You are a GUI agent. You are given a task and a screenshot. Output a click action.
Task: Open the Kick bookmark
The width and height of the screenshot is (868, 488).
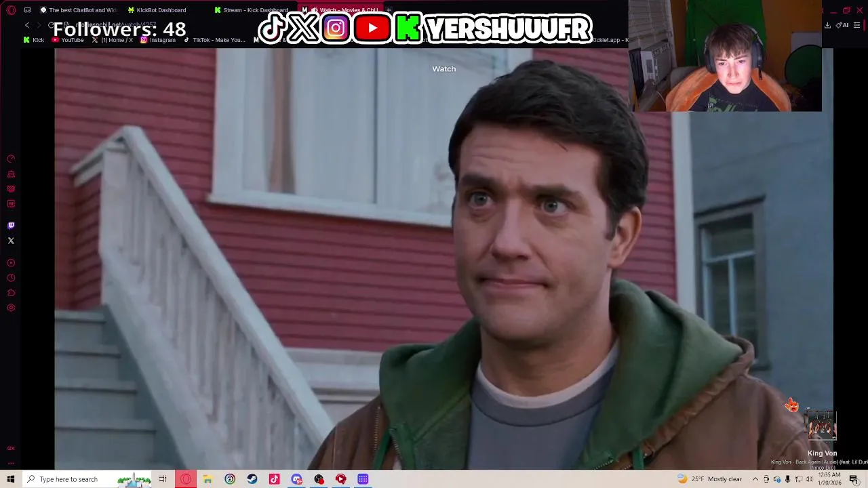click(33, 40)
